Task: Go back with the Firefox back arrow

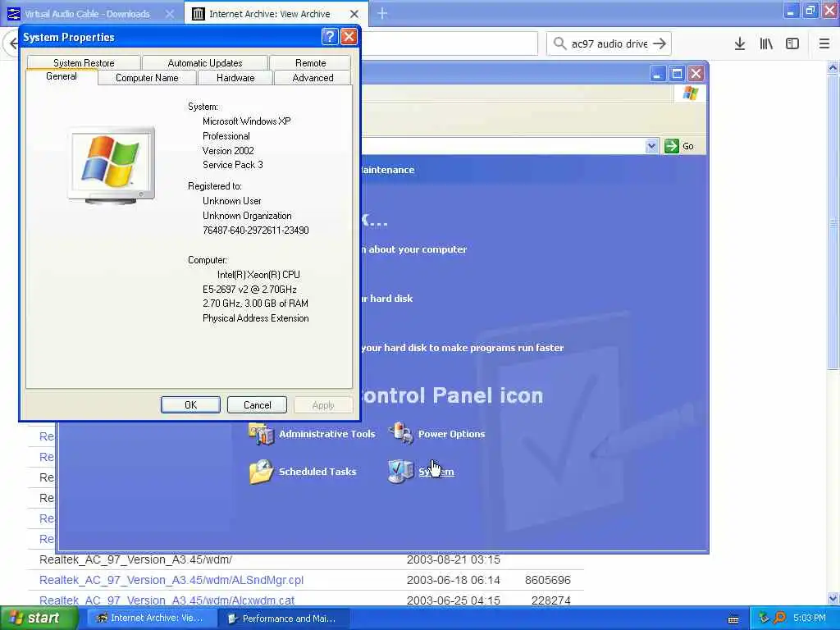Action: (11, 43)
